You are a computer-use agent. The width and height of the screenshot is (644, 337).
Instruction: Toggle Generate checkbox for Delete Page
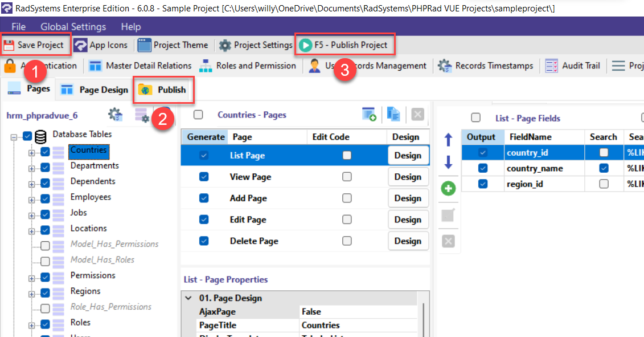click(204, 241)
